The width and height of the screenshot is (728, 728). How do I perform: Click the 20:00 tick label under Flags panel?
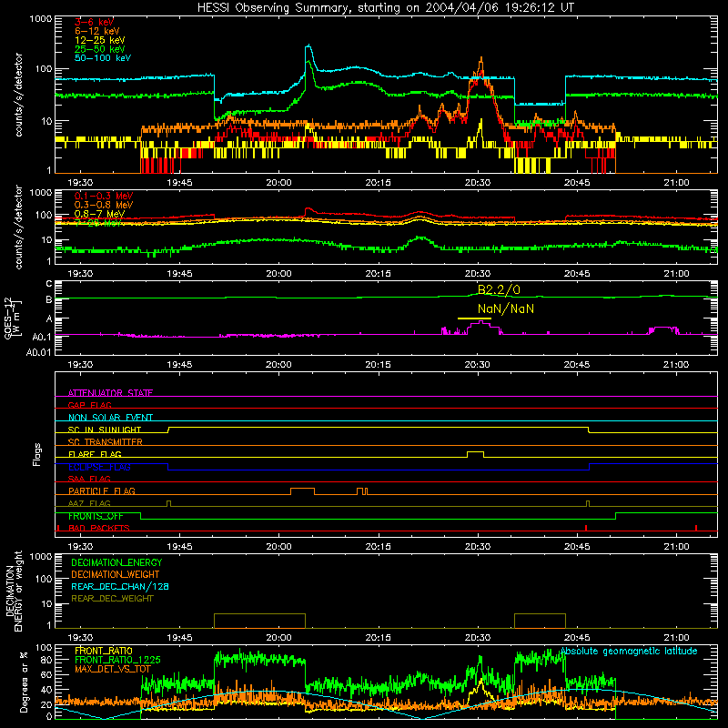279,547
